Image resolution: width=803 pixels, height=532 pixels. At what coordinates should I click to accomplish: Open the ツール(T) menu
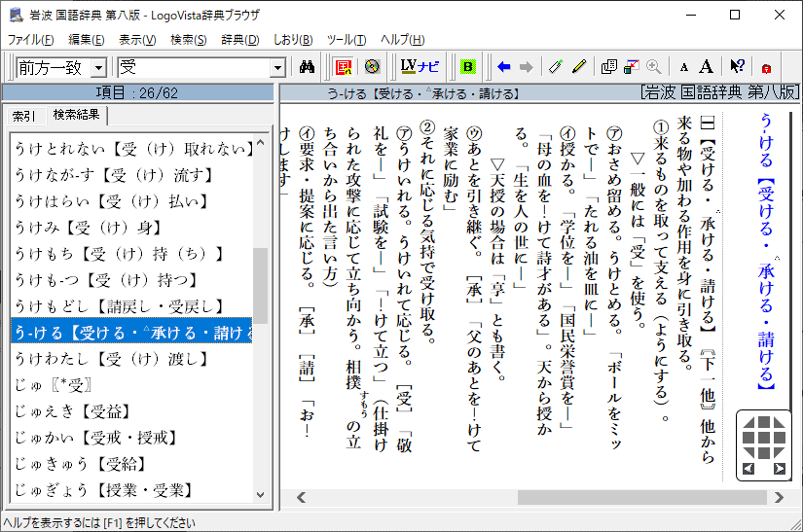(x=347, y=40)
